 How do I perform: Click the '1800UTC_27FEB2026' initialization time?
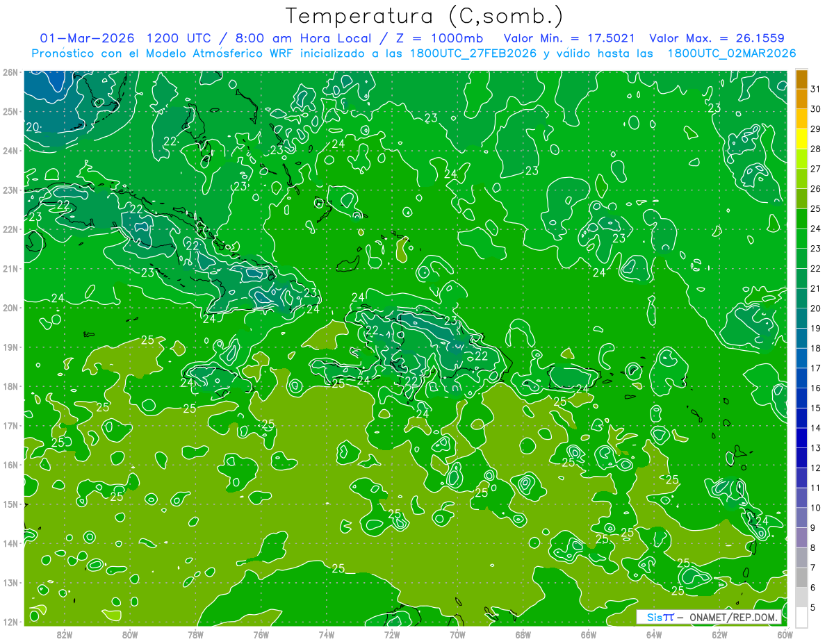click(473, 53)
